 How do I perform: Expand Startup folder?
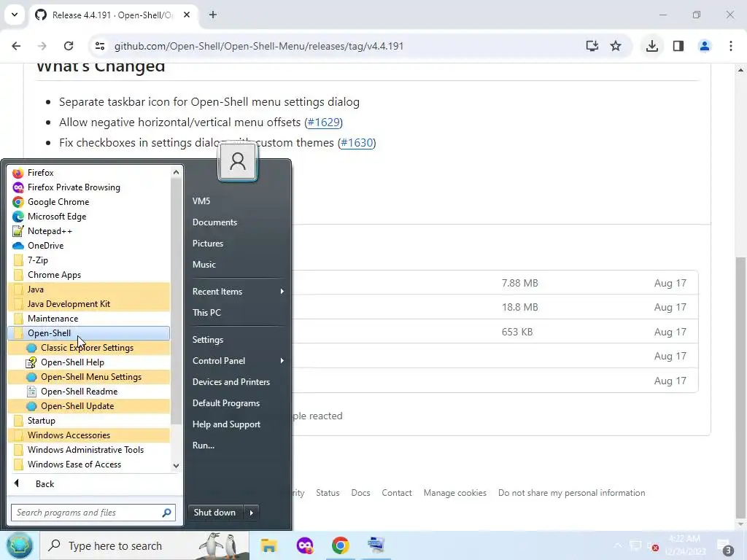tap(88, 421)
